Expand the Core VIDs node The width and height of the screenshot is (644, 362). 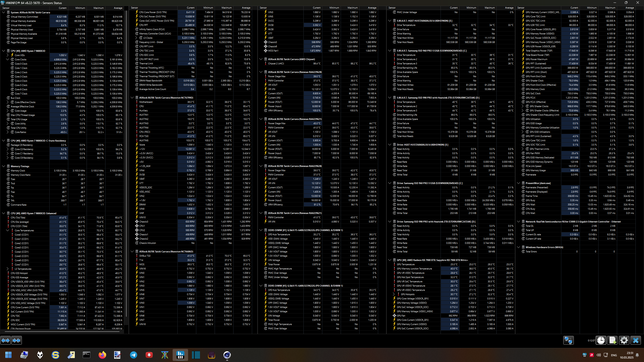coord(8,55)
